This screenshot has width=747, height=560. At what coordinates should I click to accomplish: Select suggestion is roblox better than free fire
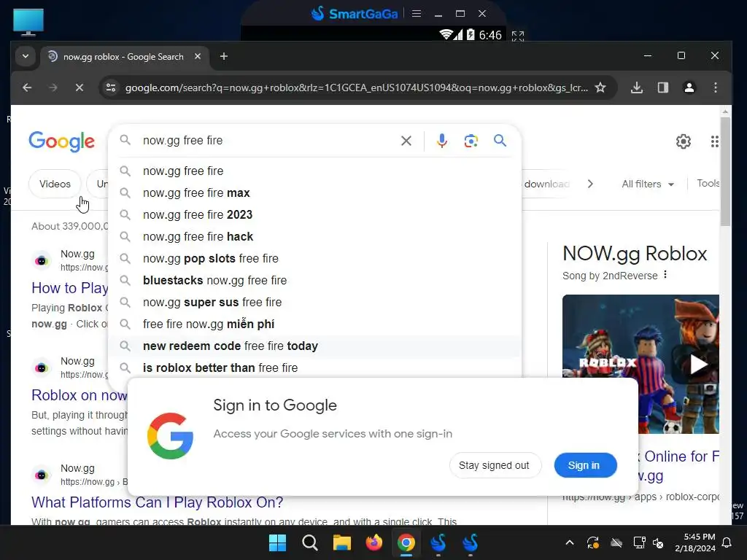tap(314, 368)
